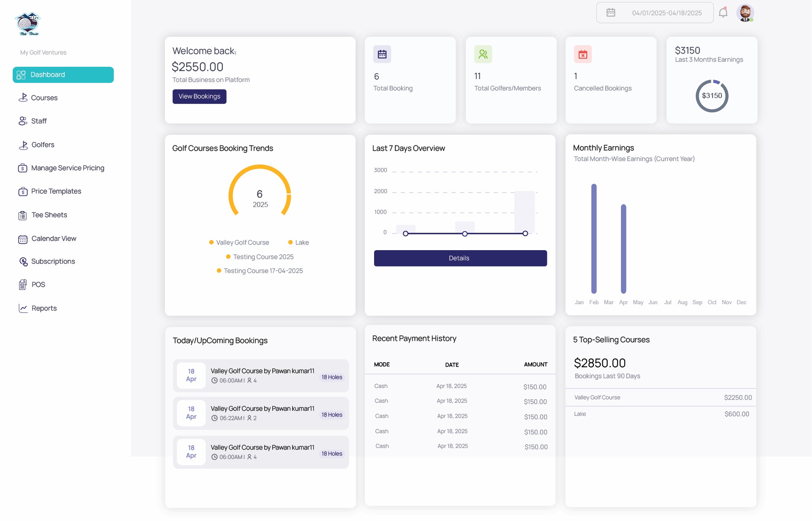Toggle the Lake legend item
This screenshot has height=521, width=812.
[302, 243]
